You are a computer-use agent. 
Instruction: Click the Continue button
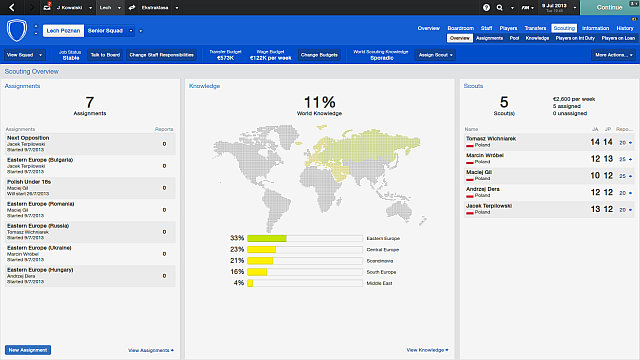609,7
